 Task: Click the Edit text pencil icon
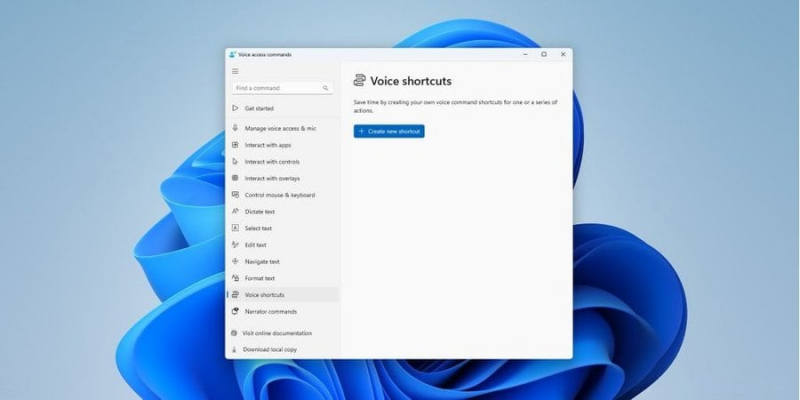[x=235, y=244]
